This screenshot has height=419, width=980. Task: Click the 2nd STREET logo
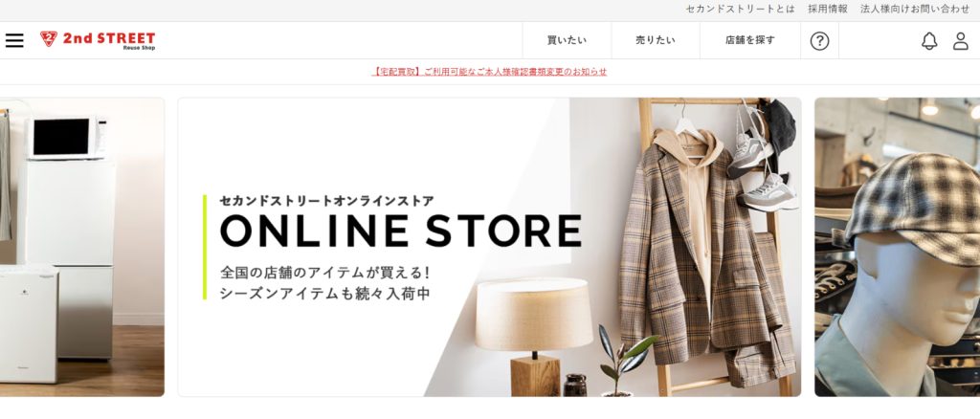coord(98,40)
